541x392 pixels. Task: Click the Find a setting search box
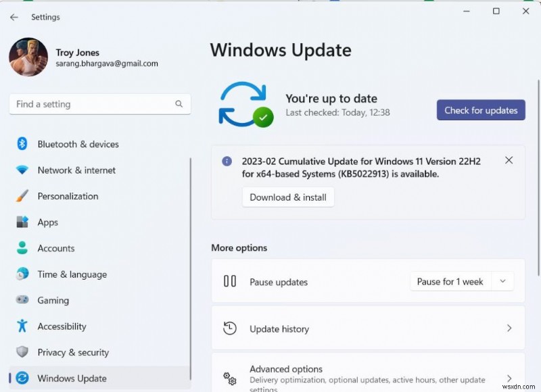99,104
